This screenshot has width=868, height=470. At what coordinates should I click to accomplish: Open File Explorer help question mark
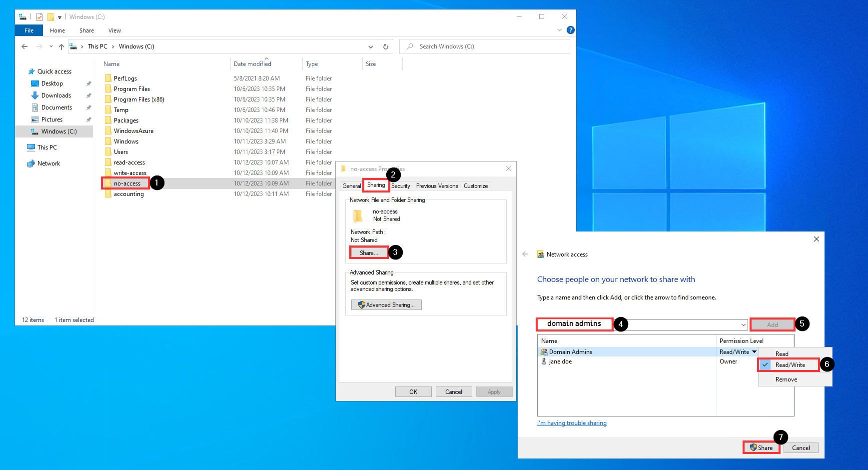click(571, 30)
